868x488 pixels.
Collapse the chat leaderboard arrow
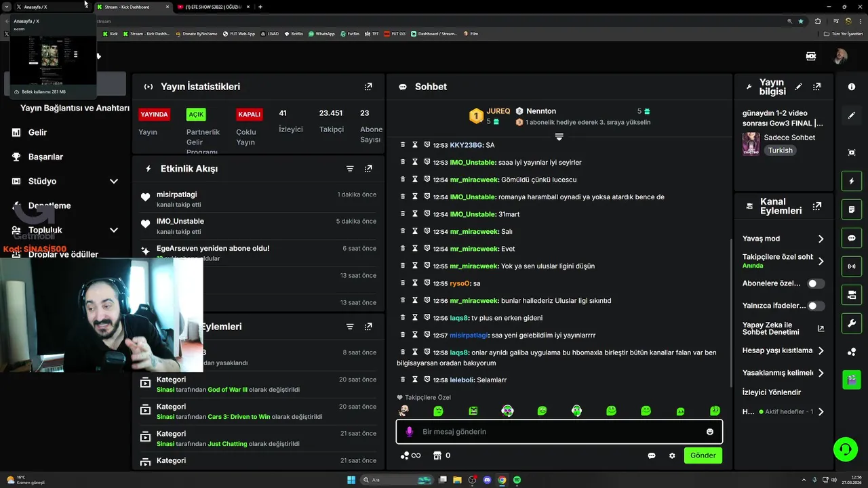click(559, 136)
